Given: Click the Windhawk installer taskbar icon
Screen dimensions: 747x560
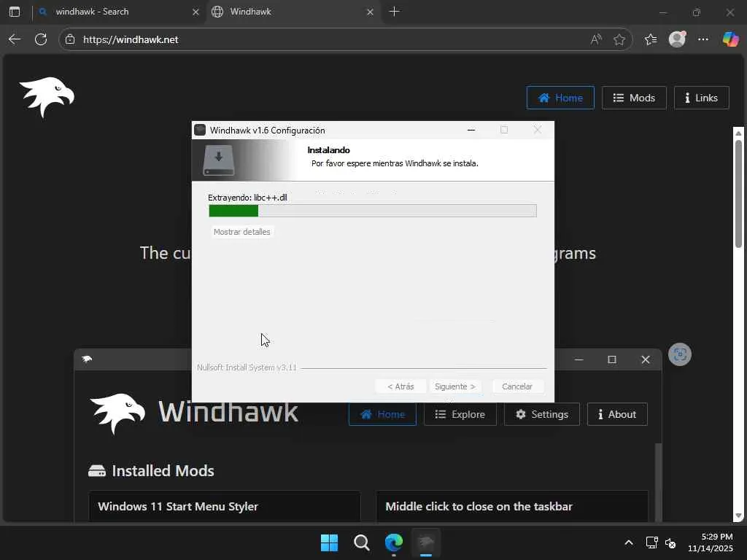Looking at the screenshot, I should tap(426, 542).
